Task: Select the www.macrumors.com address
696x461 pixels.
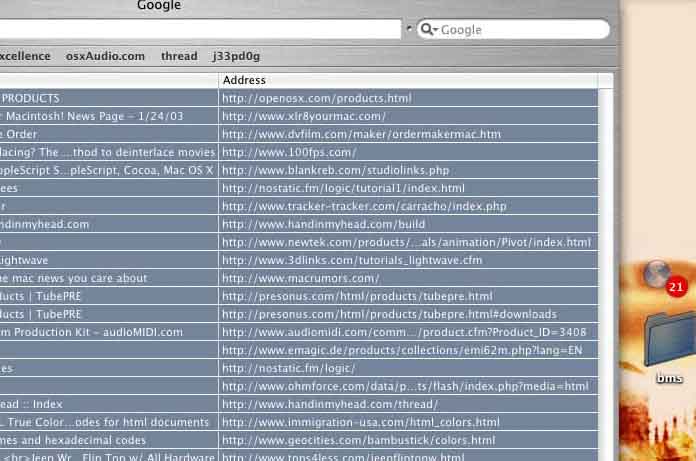Action: click(301, 278)
